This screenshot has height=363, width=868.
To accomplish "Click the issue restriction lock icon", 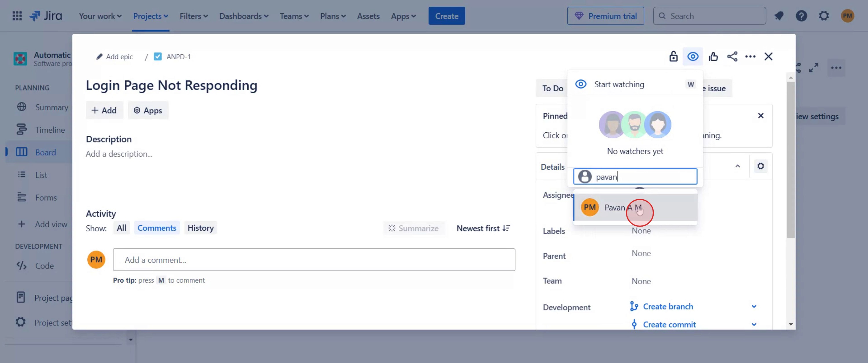I will tap(673, 57).
